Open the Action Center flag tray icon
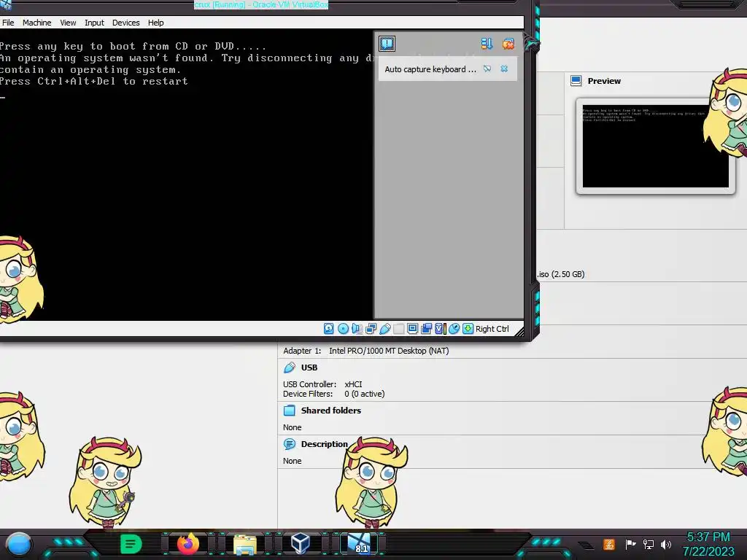The width and height of the screenshot is (747, 560). [630, 544]
